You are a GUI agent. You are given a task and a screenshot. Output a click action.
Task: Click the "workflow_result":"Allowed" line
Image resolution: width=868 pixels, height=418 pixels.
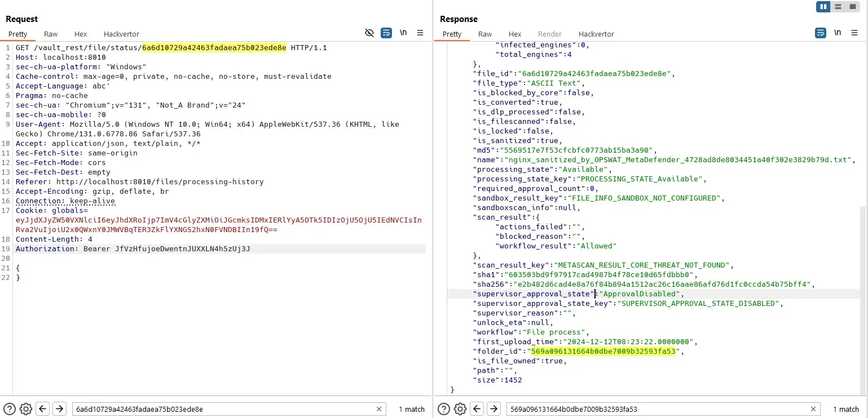(x=556, y=246)
